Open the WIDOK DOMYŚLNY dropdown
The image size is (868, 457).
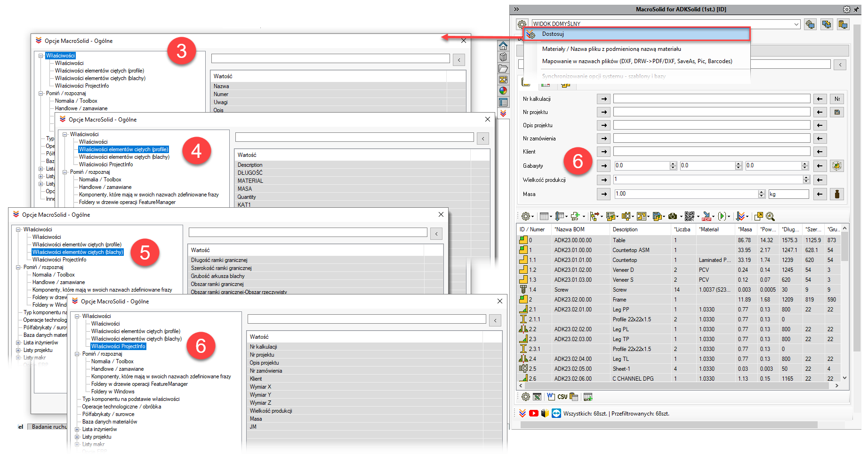point(796,24)
